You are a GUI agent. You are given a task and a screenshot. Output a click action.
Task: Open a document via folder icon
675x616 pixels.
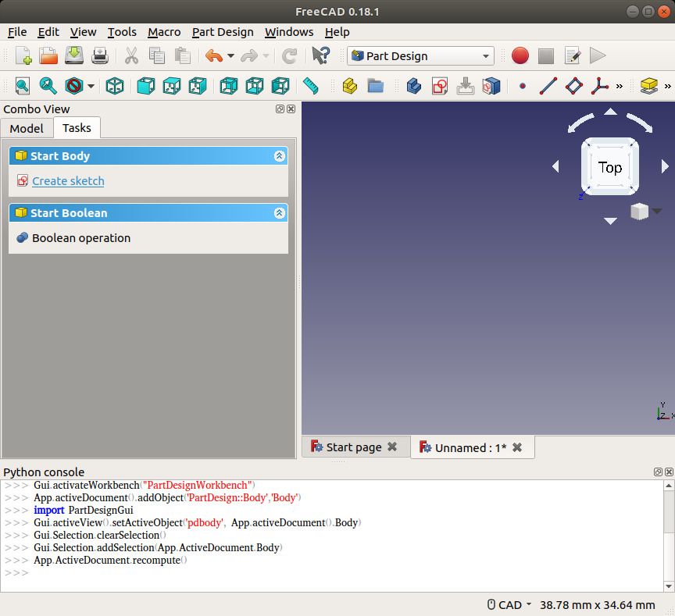point(48,56)
